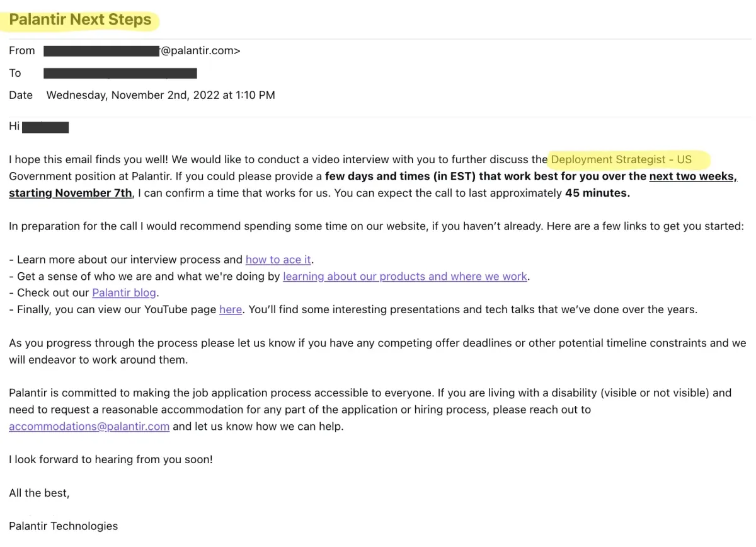
Task: Click the redacted recipient in the To field
Action: point(120,73)
